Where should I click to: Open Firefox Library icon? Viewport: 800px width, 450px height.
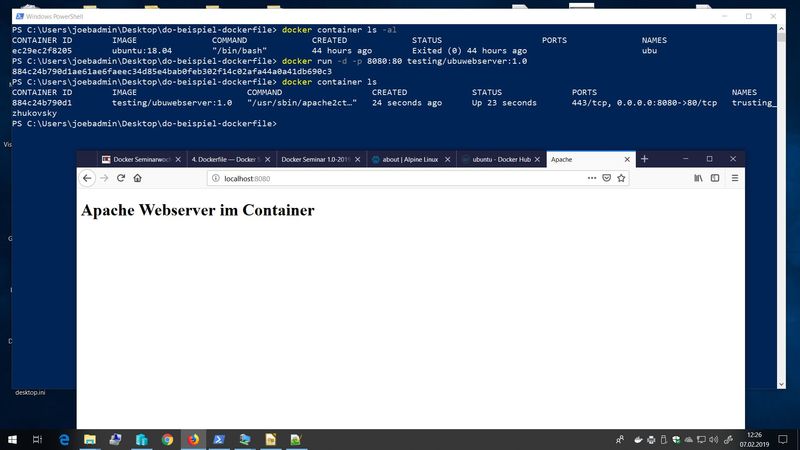coord(698,178)
